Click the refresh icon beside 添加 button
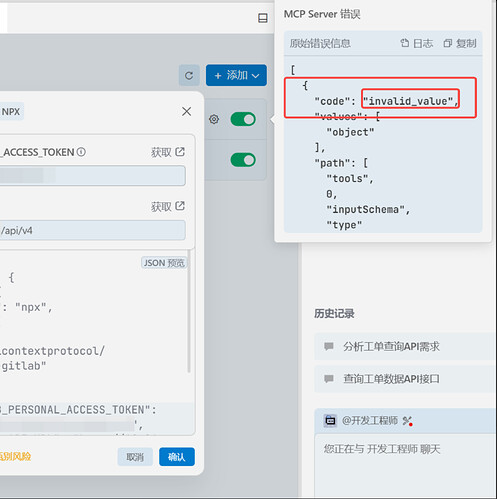The width and height of the screenshot is (497, 499). coord(189,75)
